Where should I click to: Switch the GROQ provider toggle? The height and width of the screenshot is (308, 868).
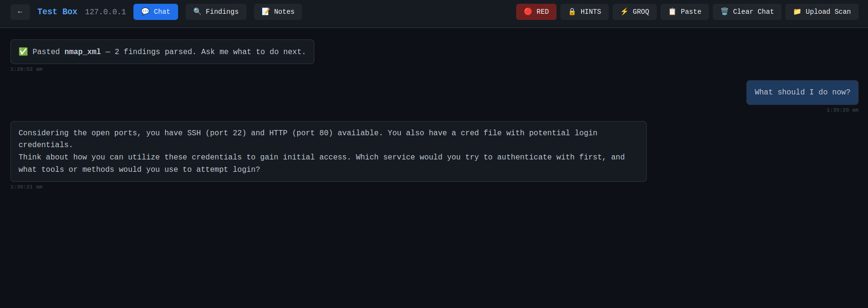point(634,12)
